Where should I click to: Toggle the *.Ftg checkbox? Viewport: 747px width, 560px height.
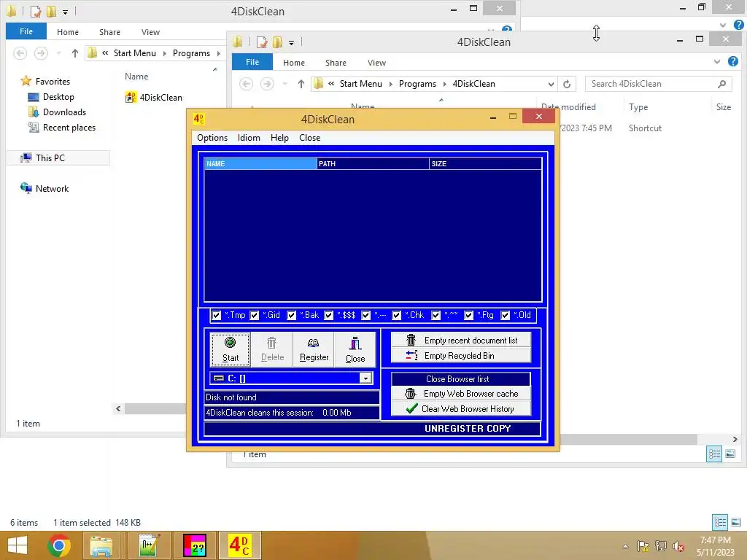469,315
